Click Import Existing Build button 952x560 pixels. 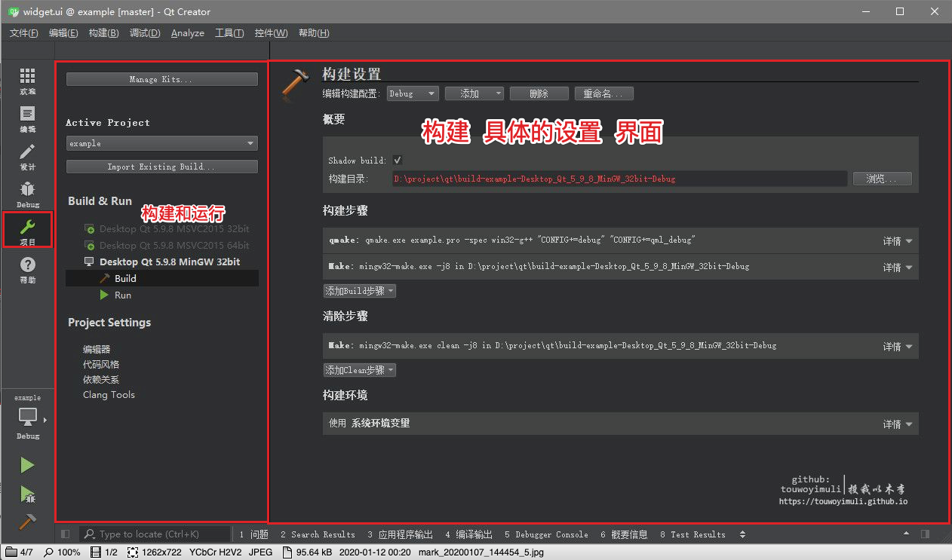pos(161,167)
